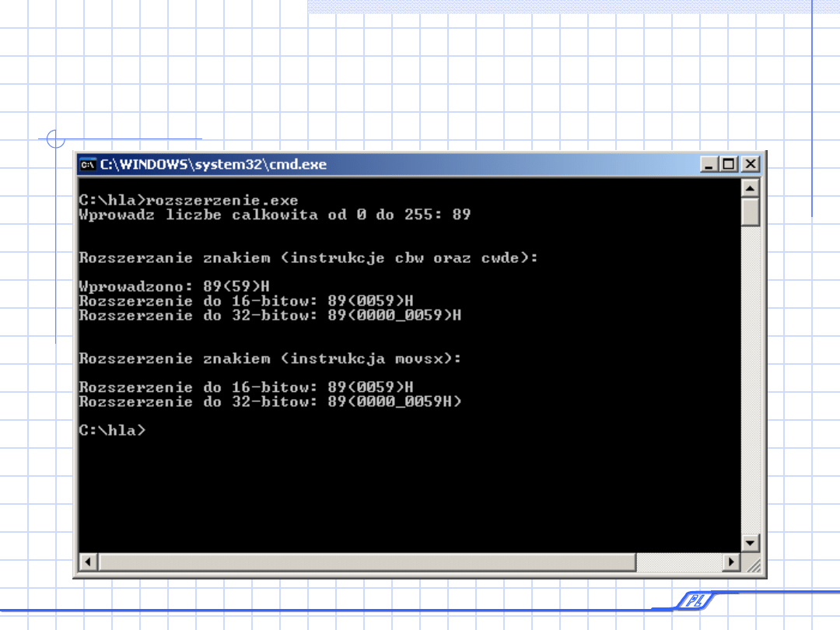
Task: Close the cmd.exe console window
Action: [x=750, y=164]
